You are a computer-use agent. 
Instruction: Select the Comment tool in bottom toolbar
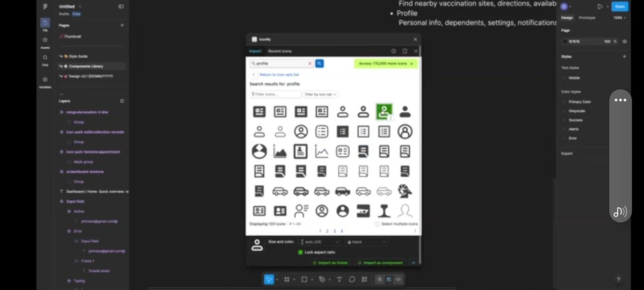pos(352,279)
